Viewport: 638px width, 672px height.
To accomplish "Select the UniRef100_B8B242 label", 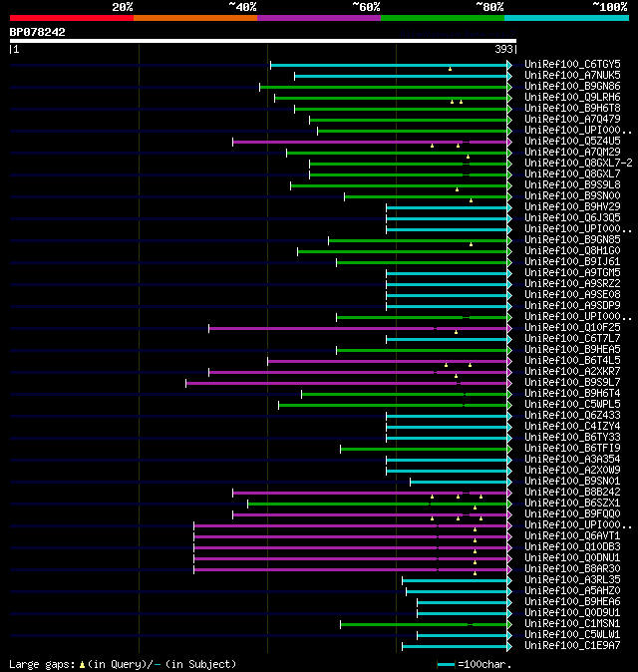I will [x=572, y=492].
